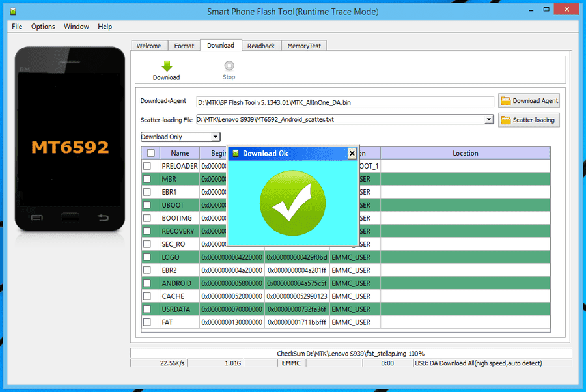Select the USRDATA partition name
586x392 pixels.
coord(176,309)
